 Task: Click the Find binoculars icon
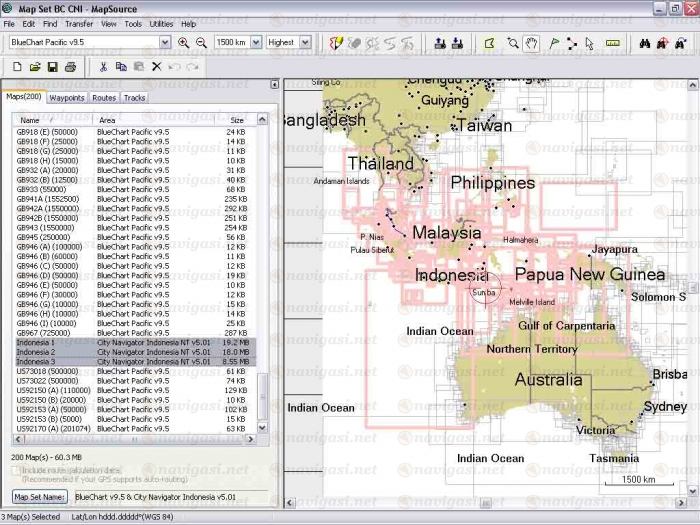point(645,43)
